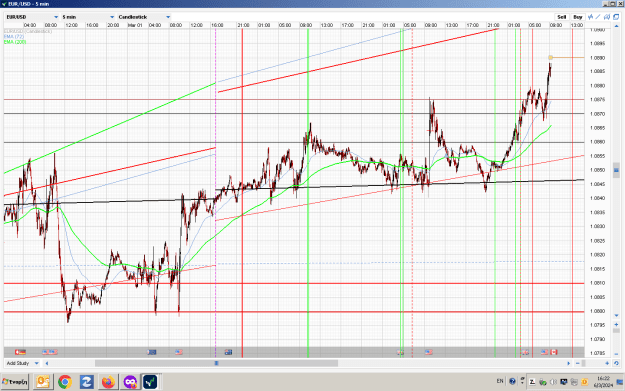
Task: Click the blue help icon in tray
Action: click(512, 381)
